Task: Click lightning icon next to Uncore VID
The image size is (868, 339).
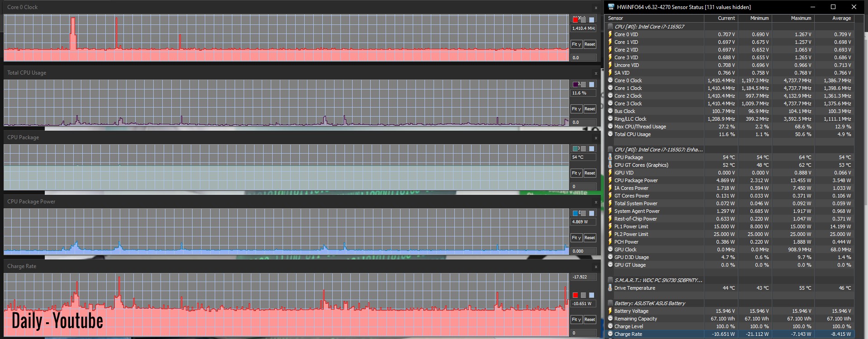Action: tap(610, 65)
